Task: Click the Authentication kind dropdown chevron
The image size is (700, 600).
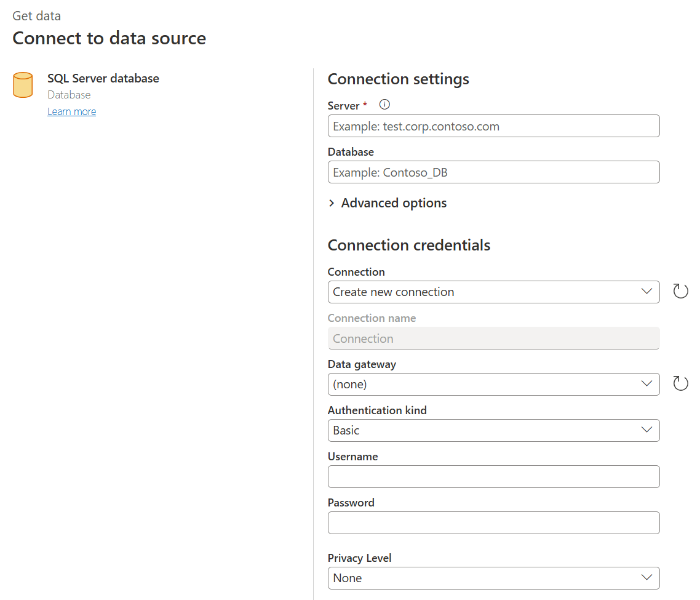Action: coord(646,430)
